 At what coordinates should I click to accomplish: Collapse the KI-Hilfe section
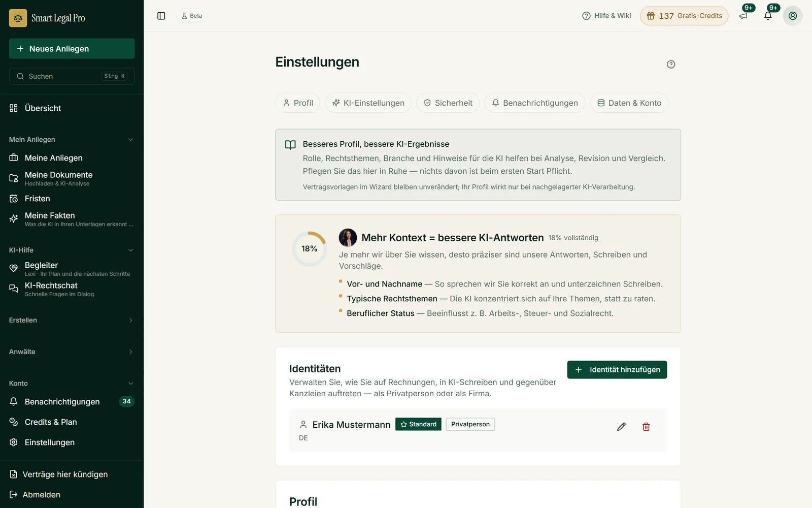(72, 250)
